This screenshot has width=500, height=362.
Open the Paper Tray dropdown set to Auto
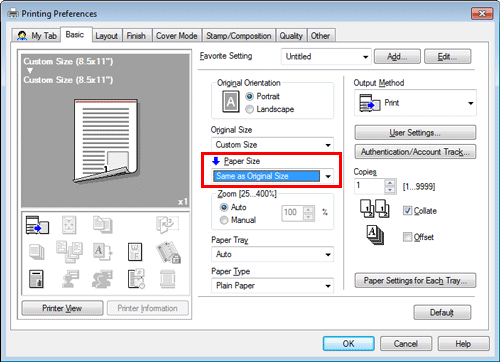[x=272, y=255]
